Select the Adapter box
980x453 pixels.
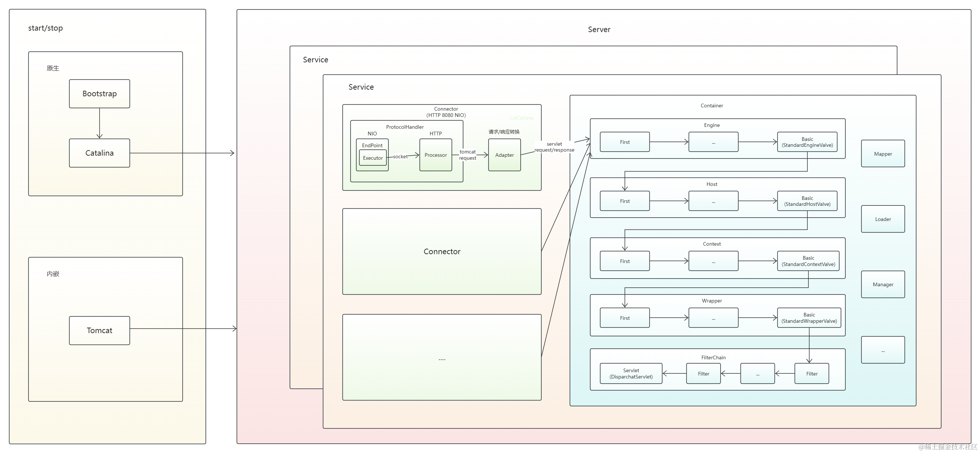504,155
